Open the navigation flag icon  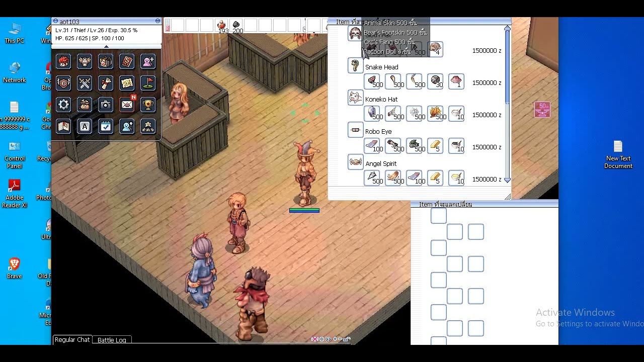coord(148,83)
